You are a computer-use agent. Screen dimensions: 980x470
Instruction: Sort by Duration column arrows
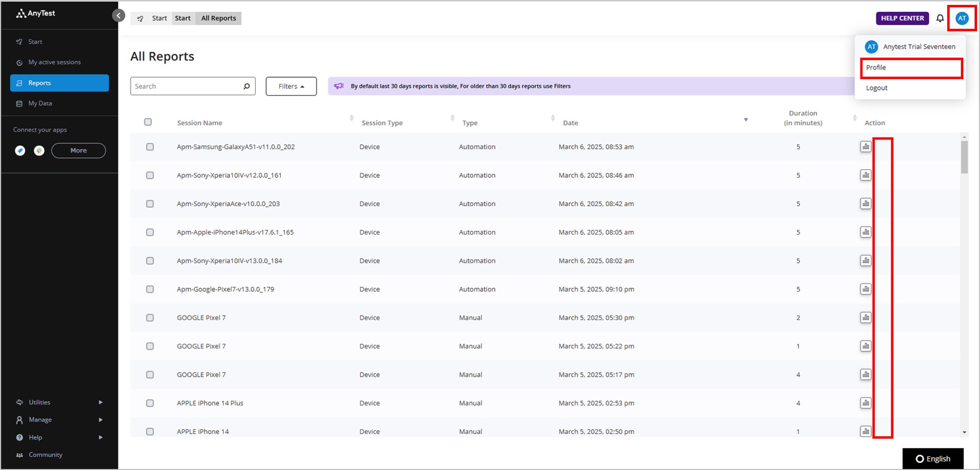pos(855,118)
